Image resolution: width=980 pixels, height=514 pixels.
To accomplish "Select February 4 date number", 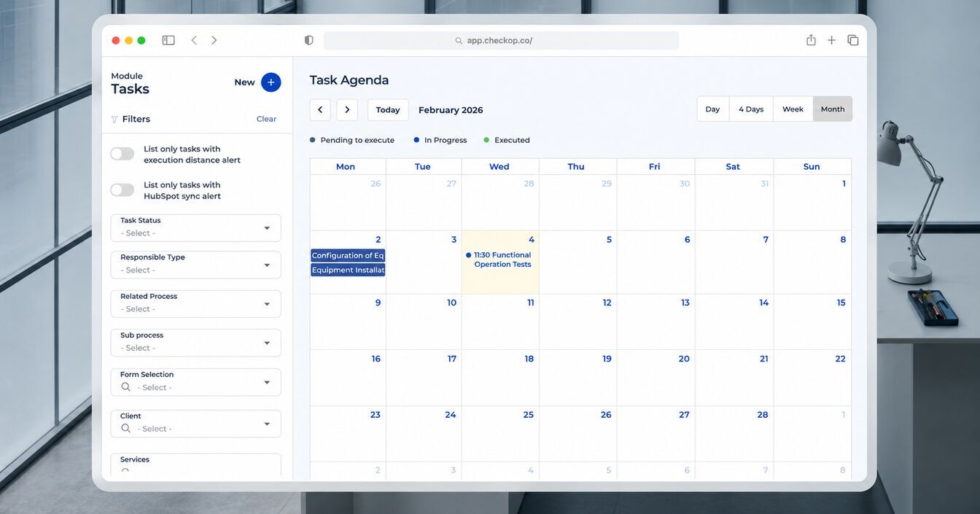I will pos(532,240).
